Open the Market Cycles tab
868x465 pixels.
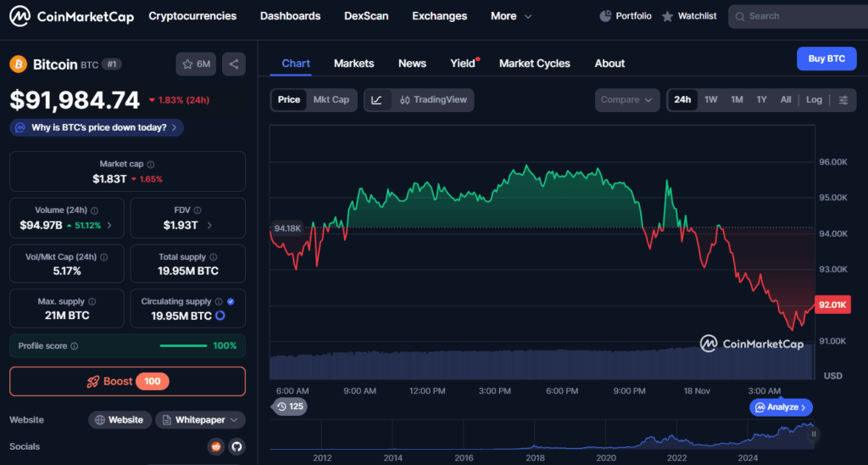click(x=534, y=64)
